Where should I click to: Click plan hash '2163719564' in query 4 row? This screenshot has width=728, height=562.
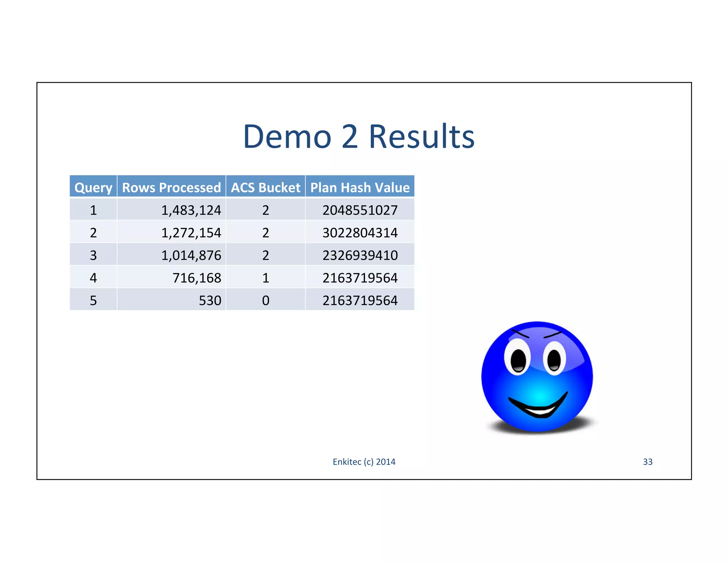click(x=360, y=278)
